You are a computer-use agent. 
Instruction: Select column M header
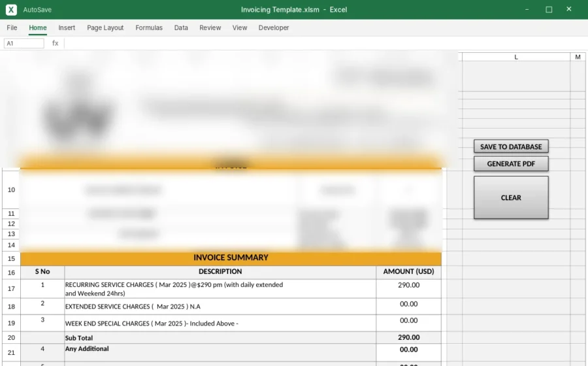pos(578,57)
